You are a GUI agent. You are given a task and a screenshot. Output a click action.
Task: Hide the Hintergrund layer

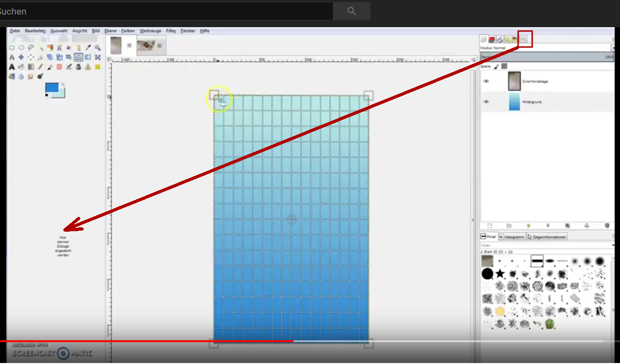[486, 102]
